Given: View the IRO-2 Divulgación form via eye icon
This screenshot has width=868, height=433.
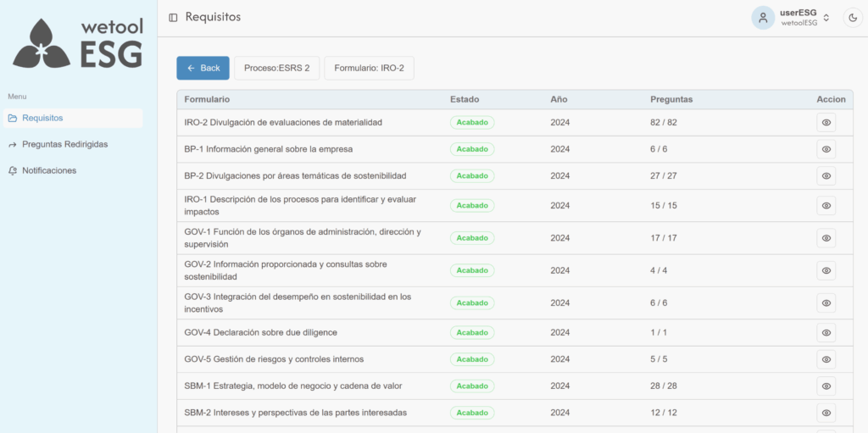Looking at the screenshot, I should click(826, 123).
